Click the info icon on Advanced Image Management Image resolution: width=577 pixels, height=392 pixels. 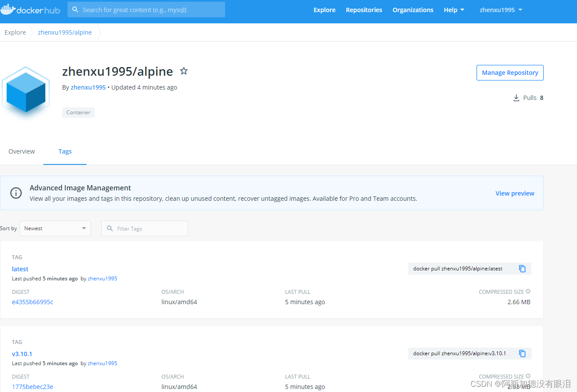point(16,193)
